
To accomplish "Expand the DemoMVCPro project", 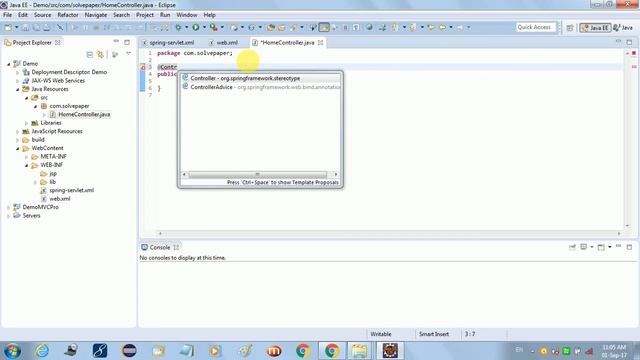I will click(x=9, y=207).
